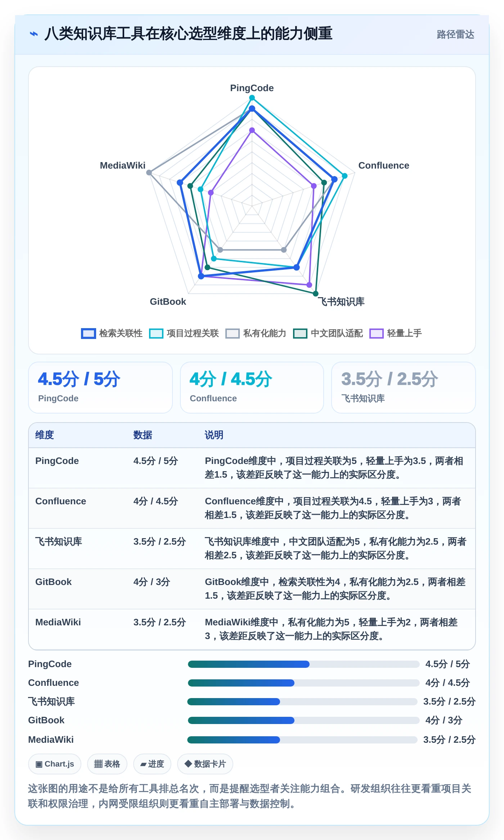Click the 飞书知识库 progress bar

(302, 702)
